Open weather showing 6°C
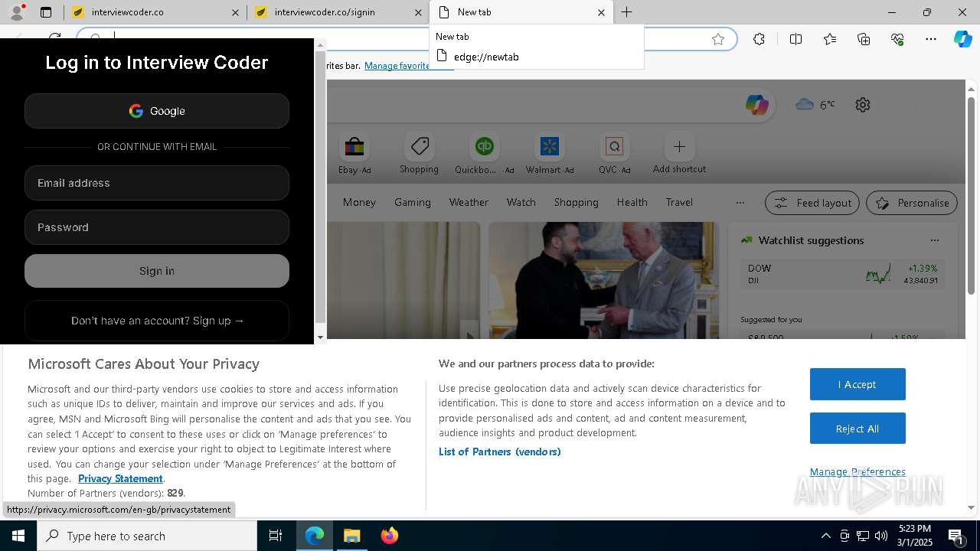This screenshot has width=980, height=551. pyautogui.click(x=815, y=105)
